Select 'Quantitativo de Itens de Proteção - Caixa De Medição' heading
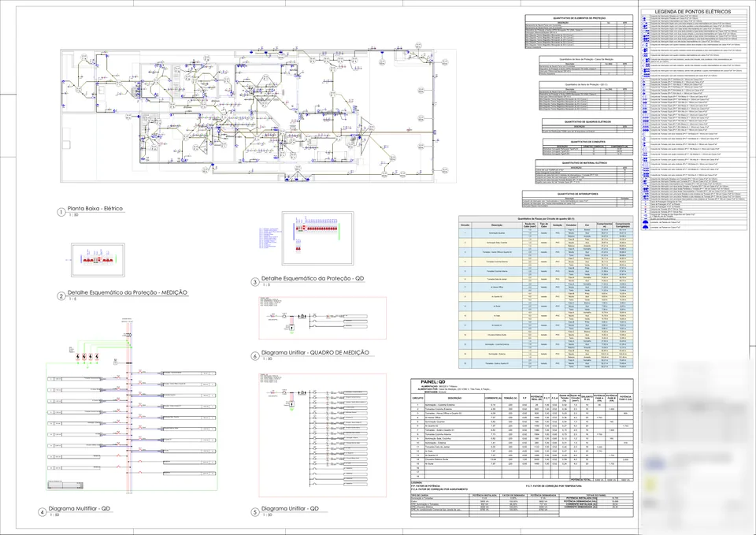 tap(585, 59)
